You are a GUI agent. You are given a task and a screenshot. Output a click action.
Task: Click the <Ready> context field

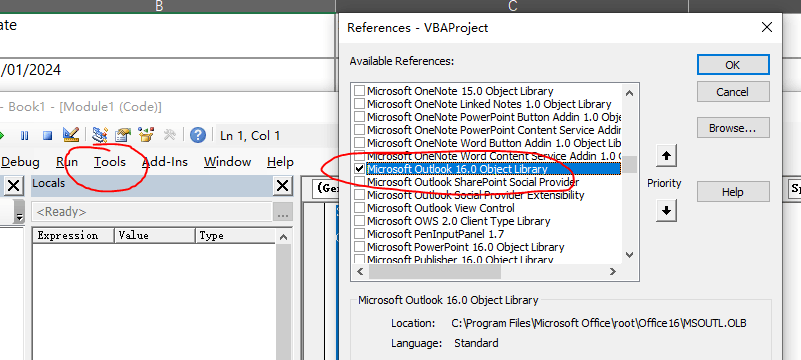151,212
